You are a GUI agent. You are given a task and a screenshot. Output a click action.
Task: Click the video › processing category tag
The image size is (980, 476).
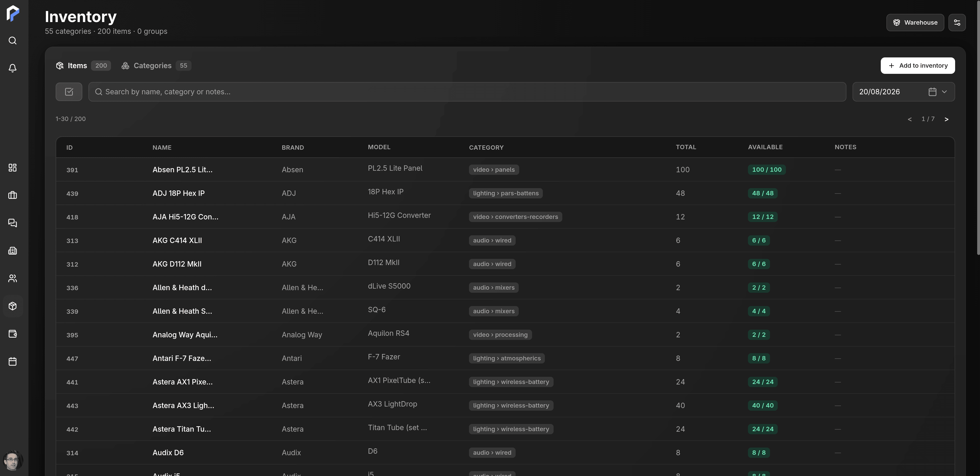(x=500, y=335)
